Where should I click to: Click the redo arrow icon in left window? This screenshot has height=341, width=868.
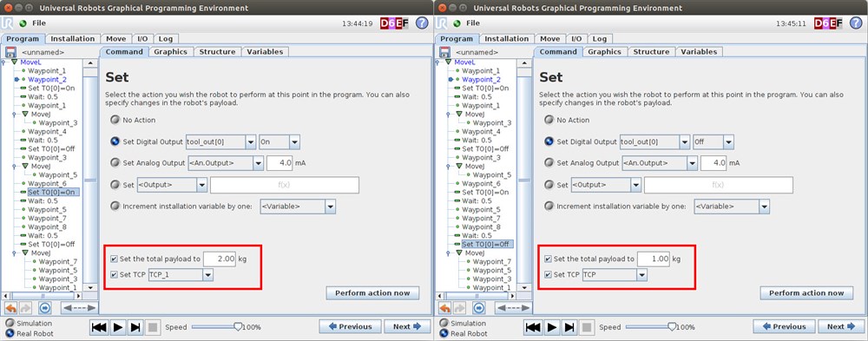point(25,308)
